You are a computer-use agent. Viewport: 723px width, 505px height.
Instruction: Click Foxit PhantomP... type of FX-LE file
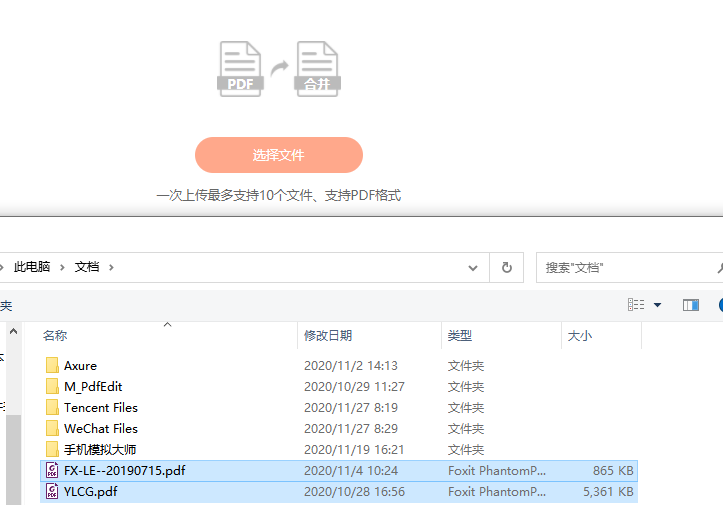[x=497, y=470]
